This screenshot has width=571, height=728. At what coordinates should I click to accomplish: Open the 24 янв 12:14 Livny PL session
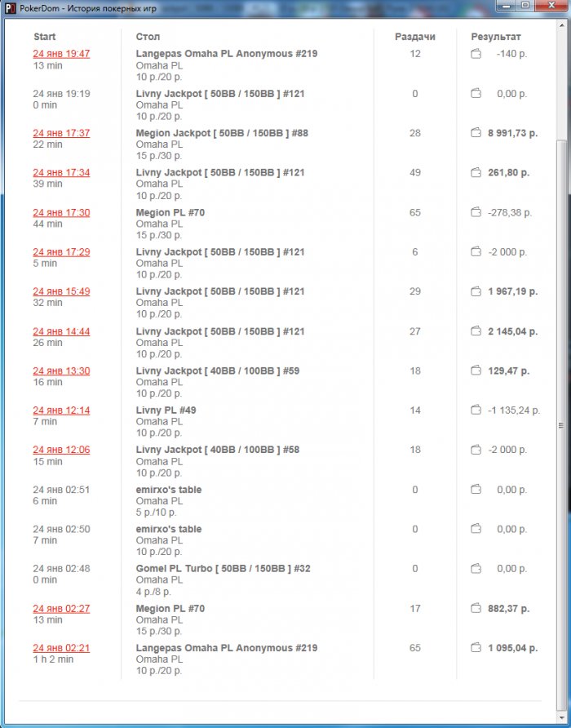tap(61, 411)
